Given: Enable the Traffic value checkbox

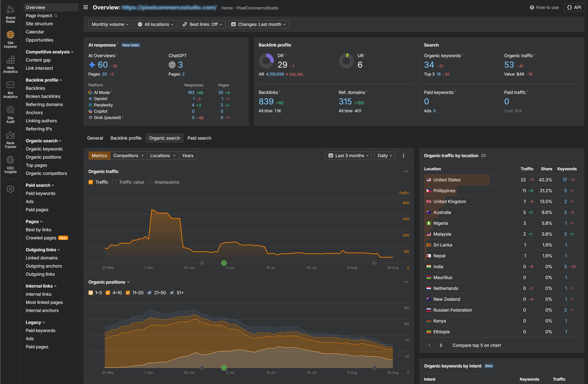Looking at the screenshot, I should pos(114,182).
